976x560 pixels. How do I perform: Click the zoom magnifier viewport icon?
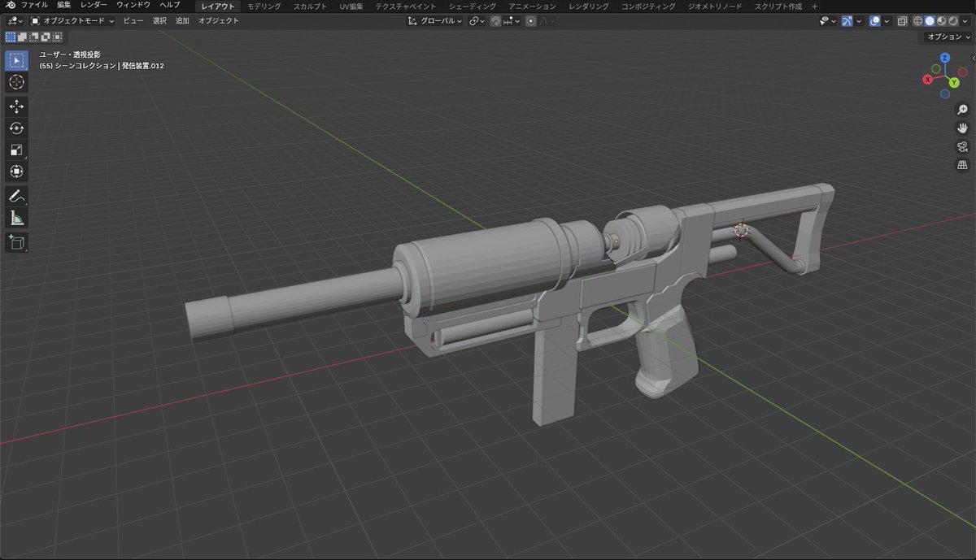[962, 110]
